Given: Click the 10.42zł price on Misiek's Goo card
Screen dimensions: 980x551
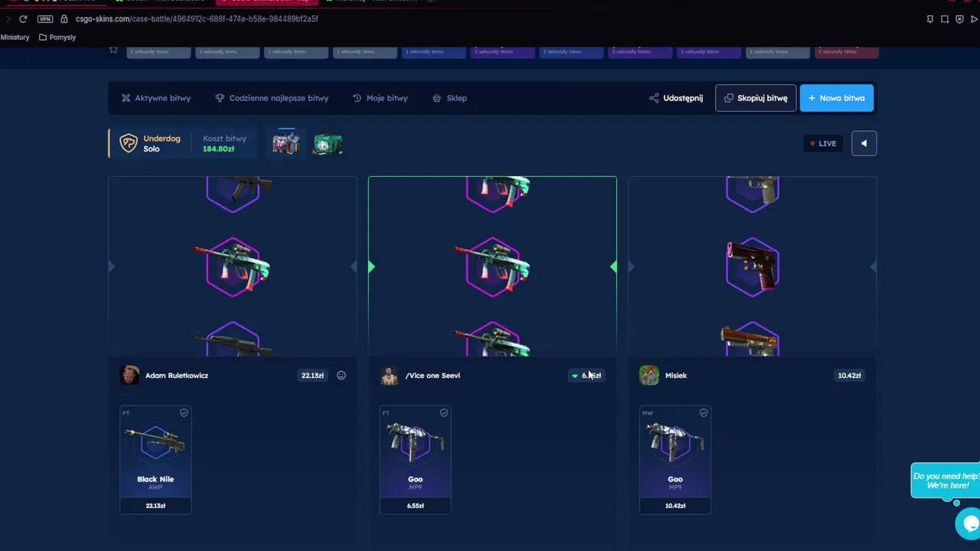Looking at the screenshot, I should click(675, 505).
